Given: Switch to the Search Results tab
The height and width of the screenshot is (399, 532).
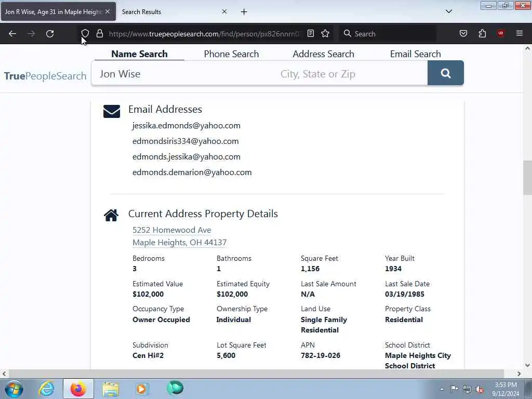Looking at the screenshot, I should coord(141,12).
